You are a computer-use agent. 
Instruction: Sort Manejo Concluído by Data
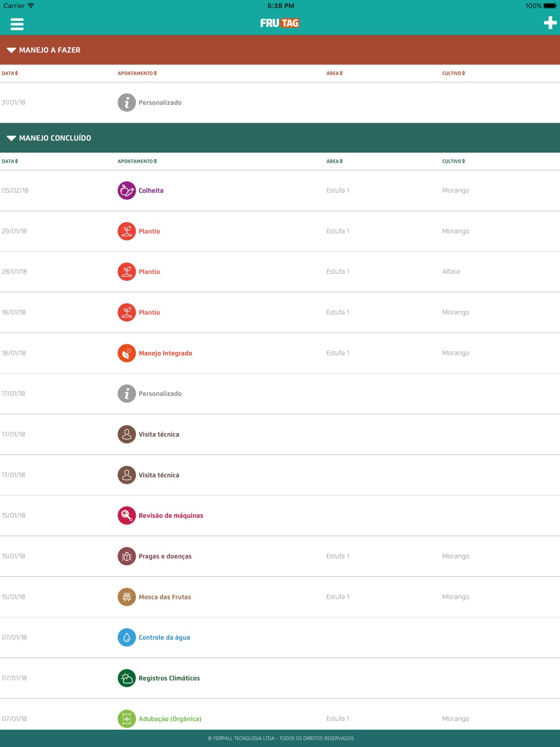10,162
